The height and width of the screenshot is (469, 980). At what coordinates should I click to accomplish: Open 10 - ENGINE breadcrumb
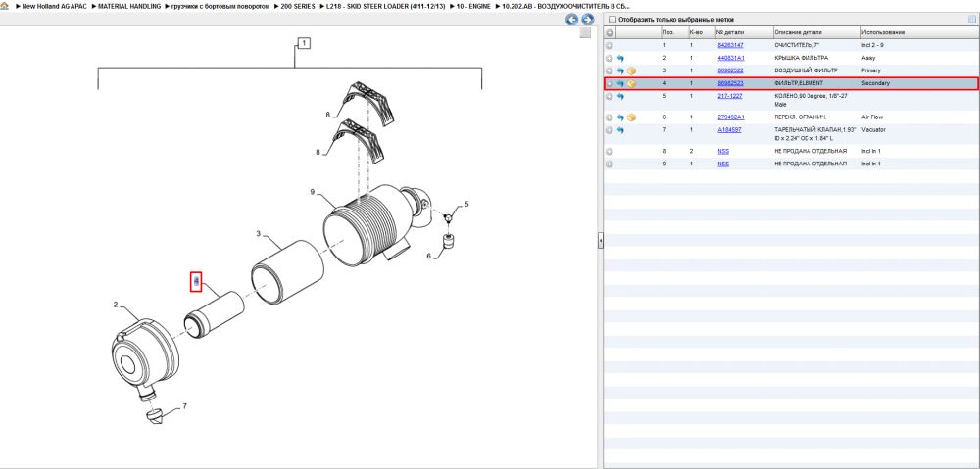point(473,6)
